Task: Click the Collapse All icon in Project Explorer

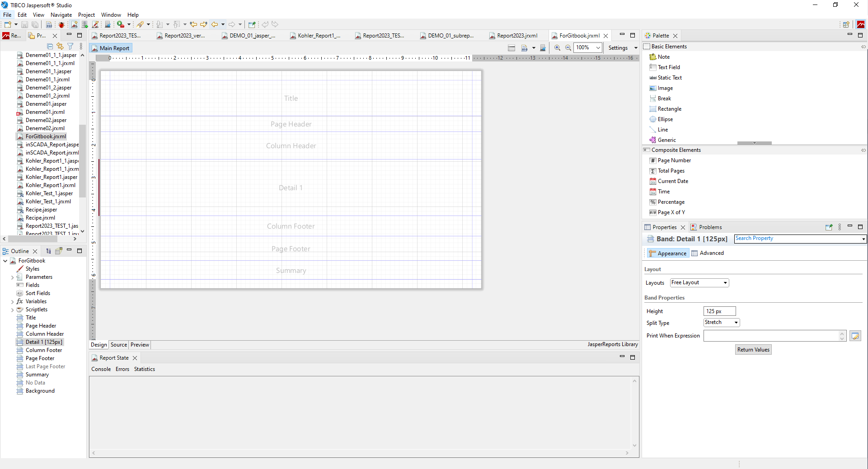Action: coord(50,46)
